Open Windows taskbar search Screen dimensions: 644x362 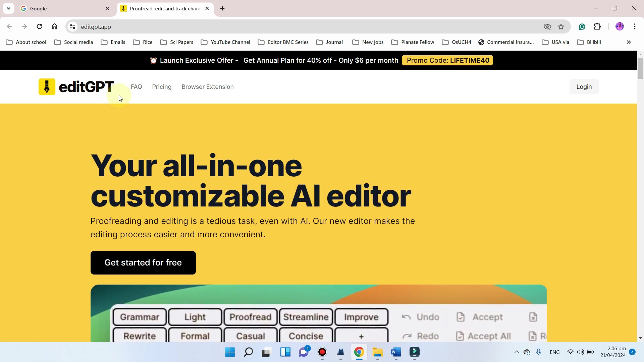248,352
